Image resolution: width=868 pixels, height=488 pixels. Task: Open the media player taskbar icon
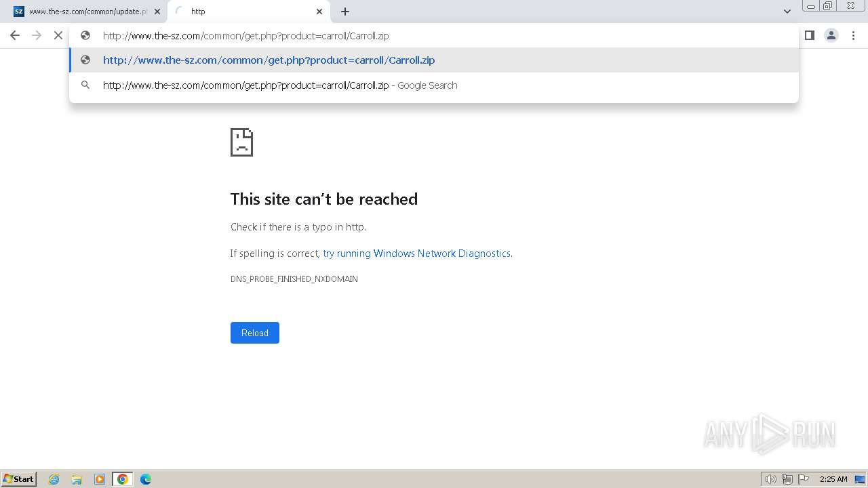click(x=100, y=479)
